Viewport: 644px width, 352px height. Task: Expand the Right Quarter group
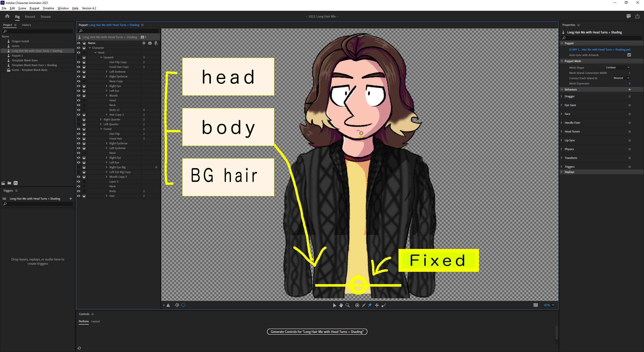point(101,119)
